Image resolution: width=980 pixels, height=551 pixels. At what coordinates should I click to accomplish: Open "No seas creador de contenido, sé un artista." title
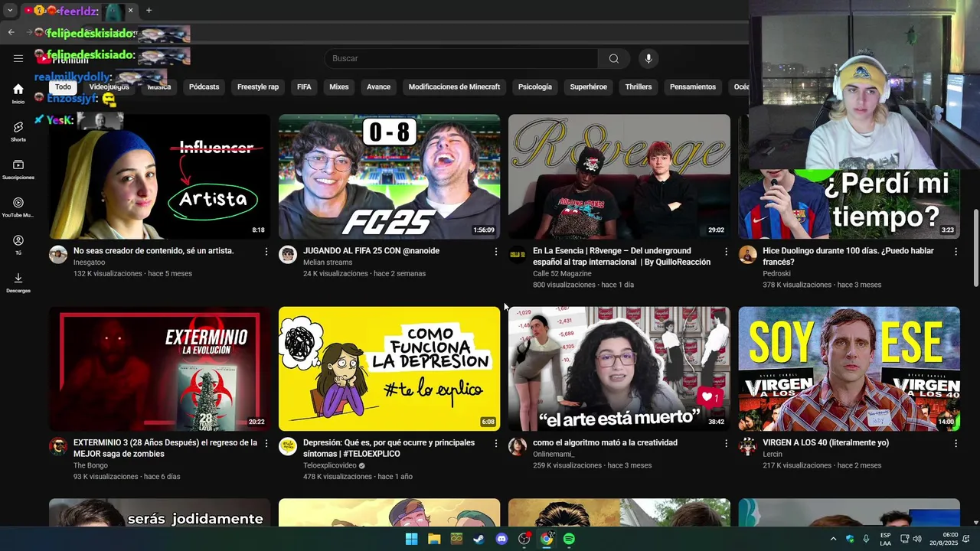(x=154, y=251)
